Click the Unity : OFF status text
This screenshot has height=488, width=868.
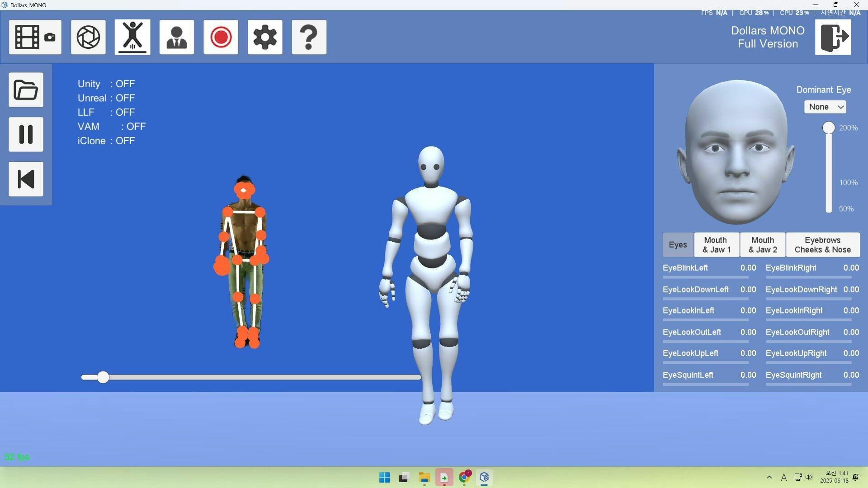click(x=106, y=84)
